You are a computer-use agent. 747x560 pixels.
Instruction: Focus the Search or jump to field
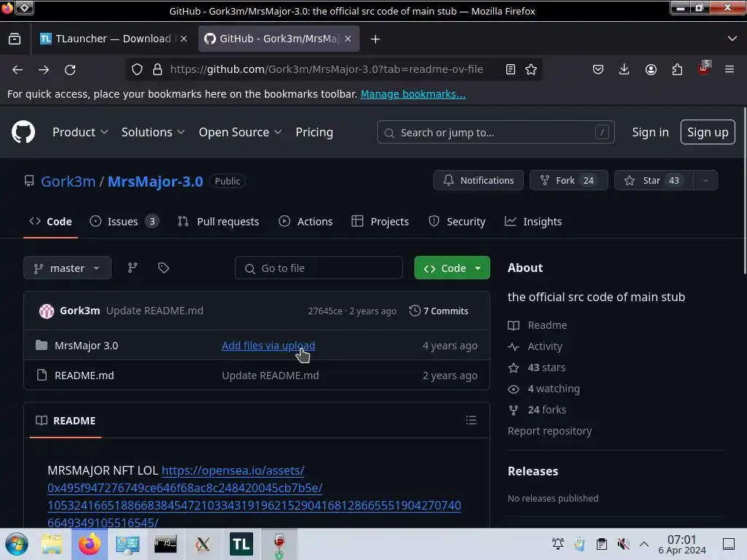tap(495, 132)
